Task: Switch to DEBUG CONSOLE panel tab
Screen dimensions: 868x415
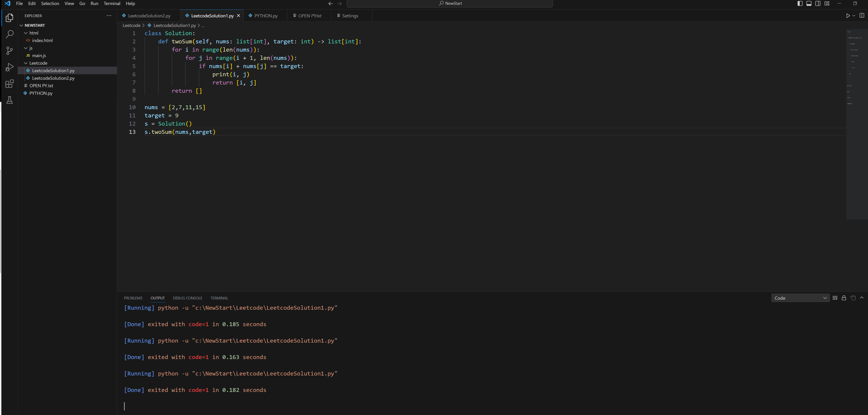Action: click(x=187, y=298)
